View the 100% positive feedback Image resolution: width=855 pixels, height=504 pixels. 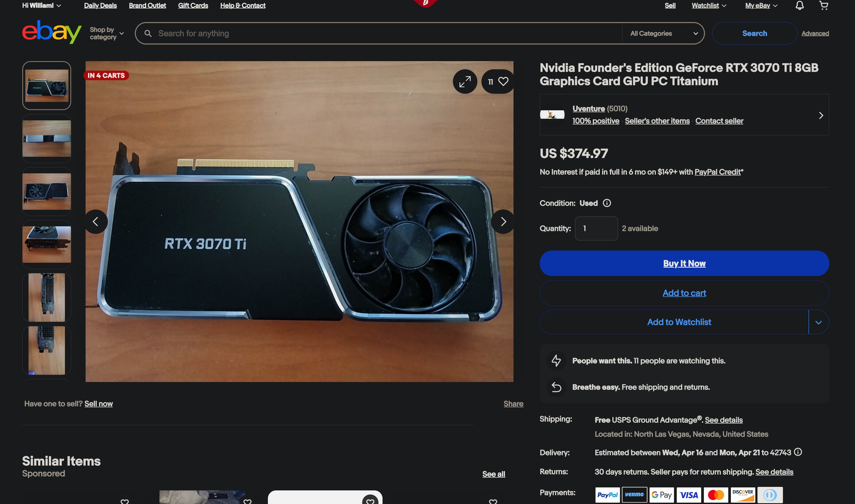click(x=596, y=121)
